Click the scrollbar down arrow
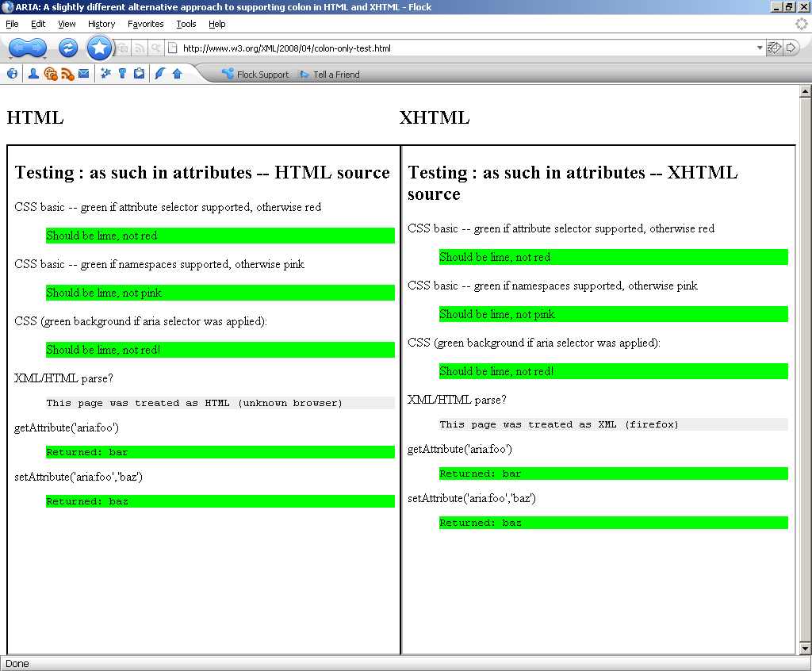812x671 pixels. 805,648
